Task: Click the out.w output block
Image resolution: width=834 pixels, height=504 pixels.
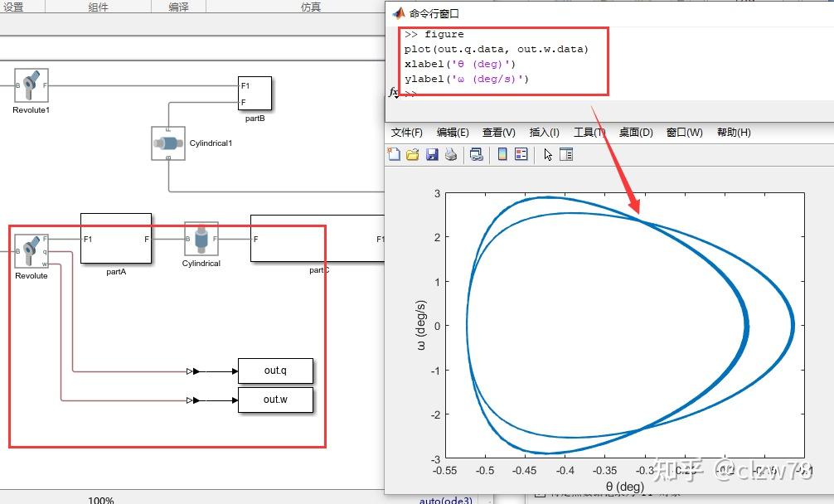Action: [274, 400]
